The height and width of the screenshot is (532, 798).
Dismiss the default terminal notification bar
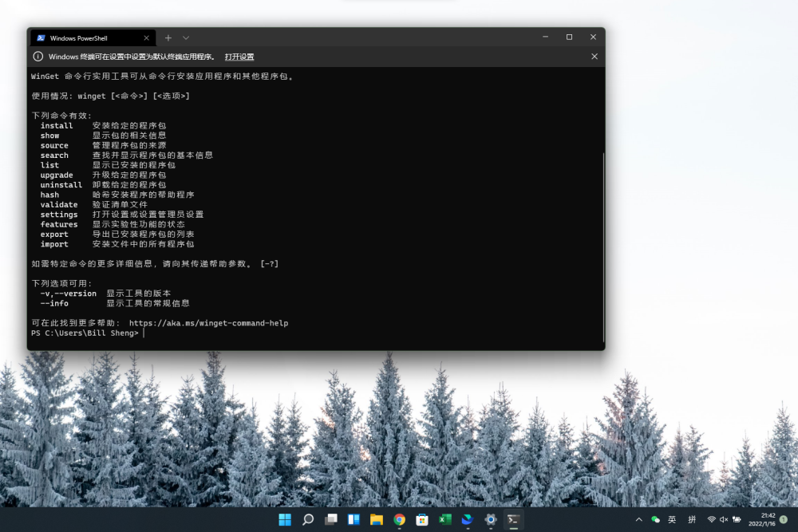[x=594, y=57]
